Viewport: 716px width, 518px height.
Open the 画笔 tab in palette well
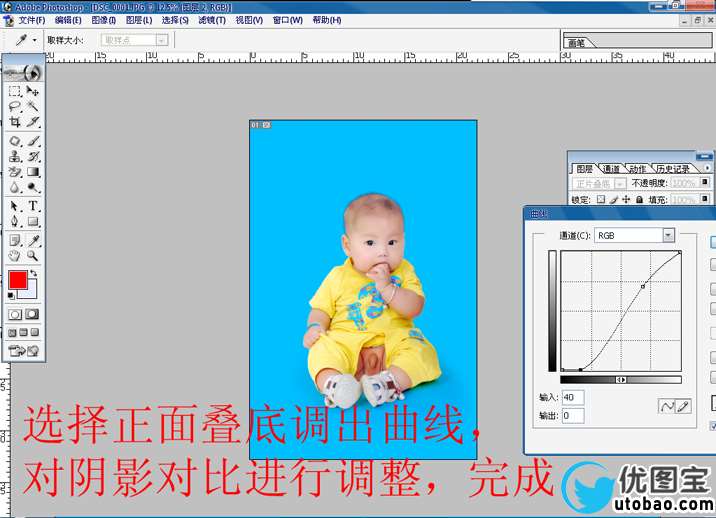point(576,43)
